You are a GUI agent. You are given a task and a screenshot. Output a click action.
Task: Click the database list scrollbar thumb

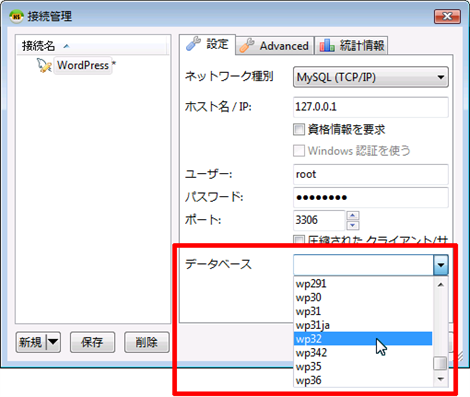click(440, 363)
